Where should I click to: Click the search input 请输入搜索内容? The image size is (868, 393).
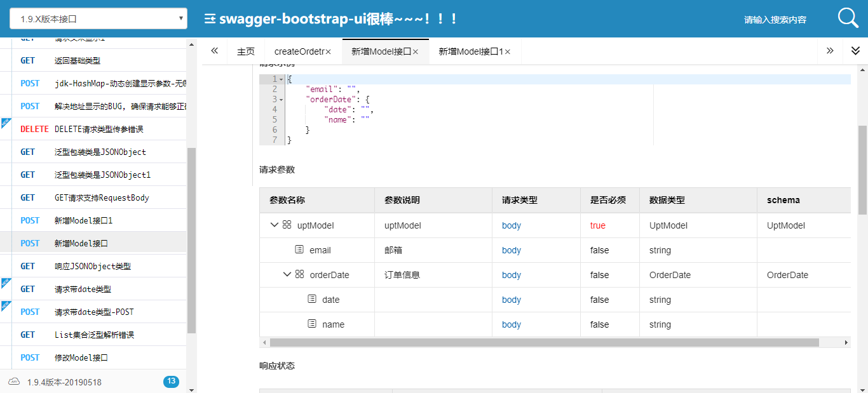[775, 20]
